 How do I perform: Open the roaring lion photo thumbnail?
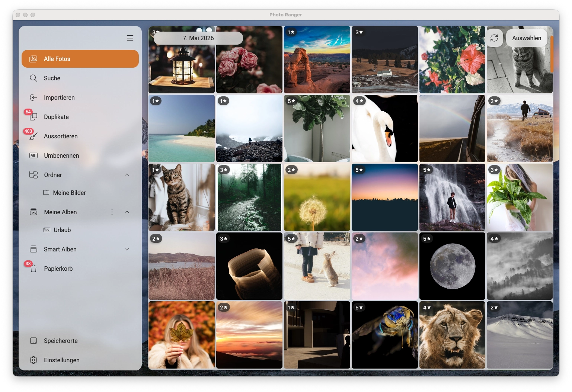tap(452, 335)
